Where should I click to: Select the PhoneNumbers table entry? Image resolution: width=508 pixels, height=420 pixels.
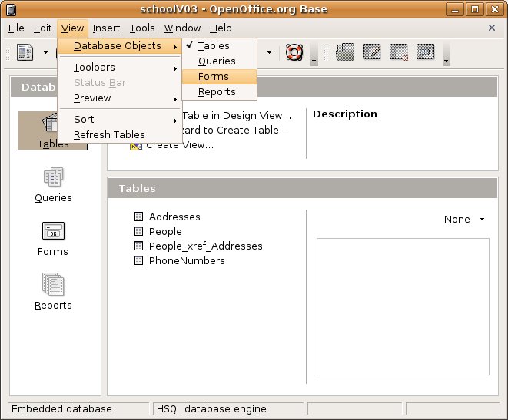pyautogui.click(x=187, y=260)
